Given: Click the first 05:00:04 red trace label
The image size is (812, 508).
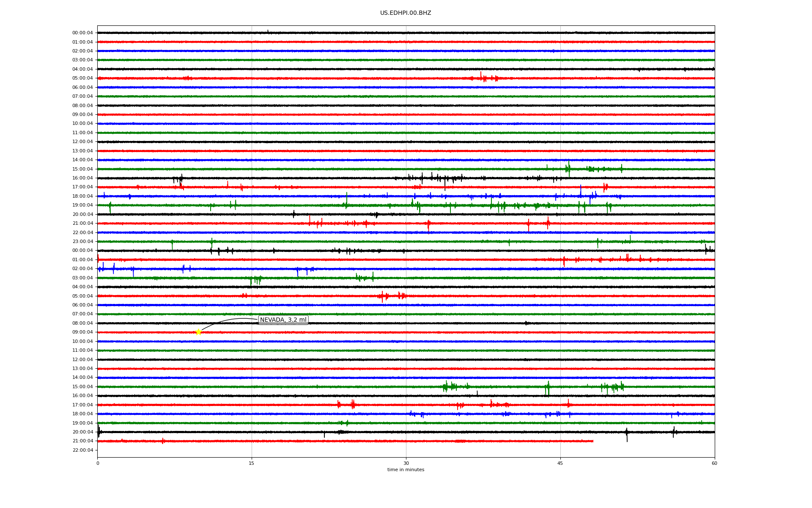Looking at the screenshot, I should [82, 78].
